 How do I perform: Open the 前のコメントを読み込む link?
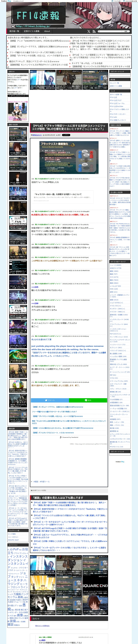click(x=42, y=626)
